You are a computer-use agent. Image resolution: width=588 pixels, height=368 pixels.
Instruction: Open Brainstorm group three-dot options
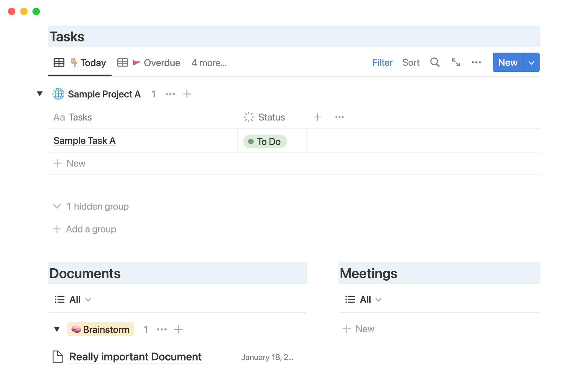click(162, 329)
